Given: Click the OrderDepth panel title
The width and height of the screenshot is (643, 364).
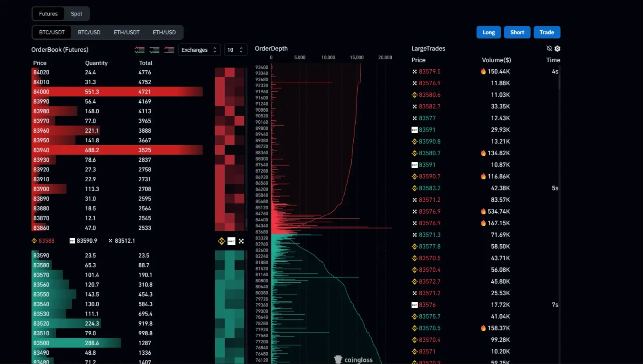Looking at the screenshot, I should tap(271, 49).
